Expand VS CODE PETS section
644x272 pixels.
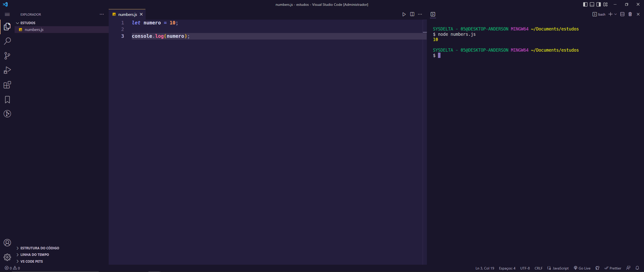click(x=62, y=261)
